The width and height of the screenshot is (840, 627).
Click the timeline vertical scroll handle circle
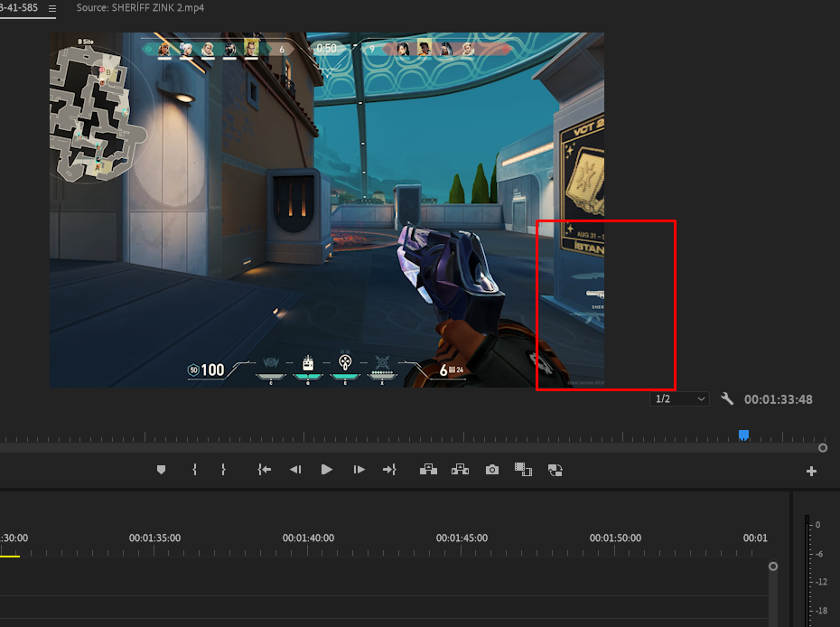pos(773,566)
